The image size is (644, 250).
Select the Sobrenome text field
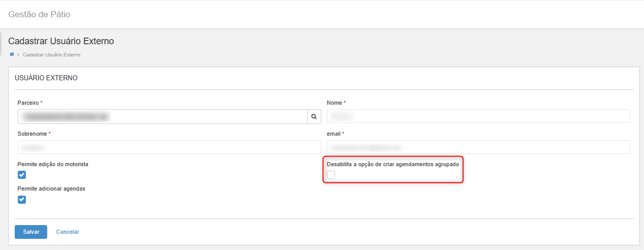(169, 147)
